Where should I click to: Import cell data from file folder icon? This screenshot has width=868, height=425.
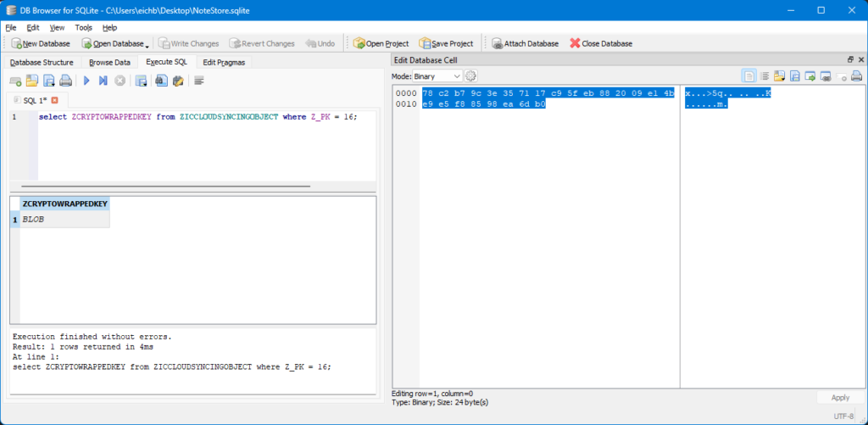[x=780, y=76]
